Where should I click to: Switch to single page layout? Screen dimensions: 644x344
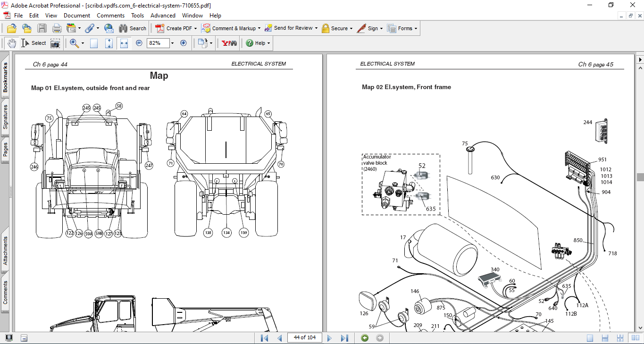590,338
